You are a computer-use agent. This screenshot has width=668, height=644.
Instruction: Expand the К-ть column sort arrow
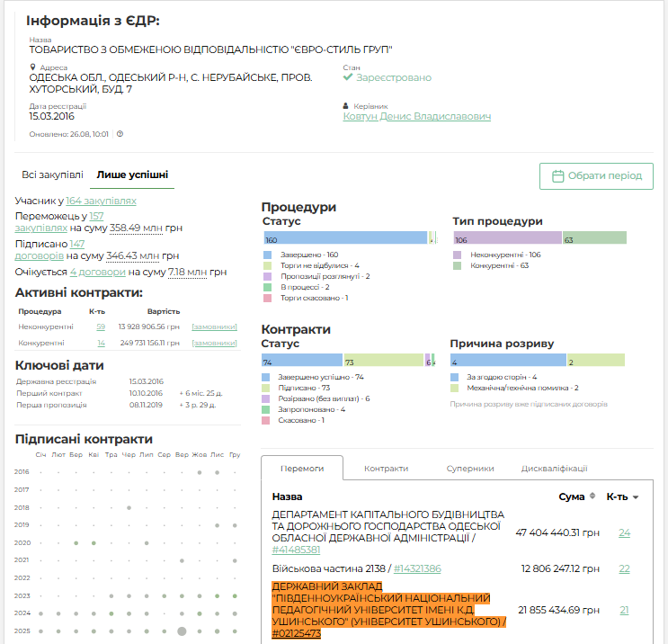click(636, 497)
